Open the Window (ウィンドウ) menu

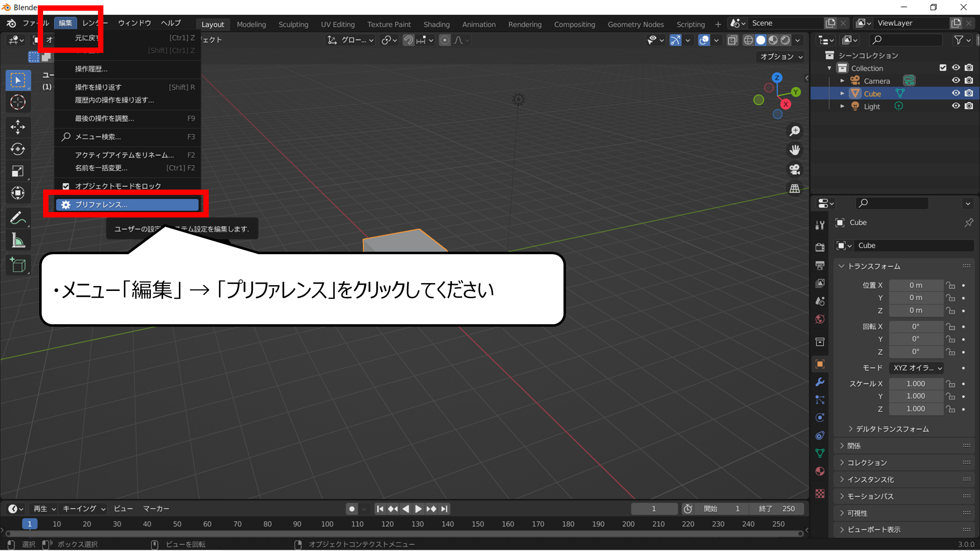coord(134,23)
